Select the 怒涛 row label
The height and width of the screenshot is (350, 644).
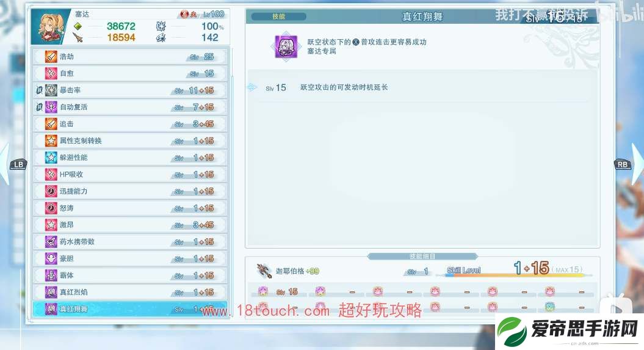[x=67, y=208]
